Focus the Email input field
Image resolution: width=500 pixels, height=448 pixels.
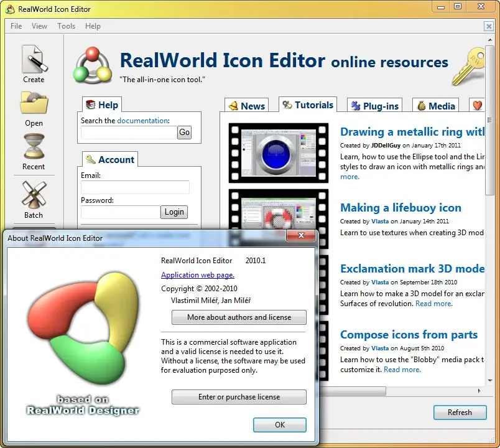coord(135,187)
